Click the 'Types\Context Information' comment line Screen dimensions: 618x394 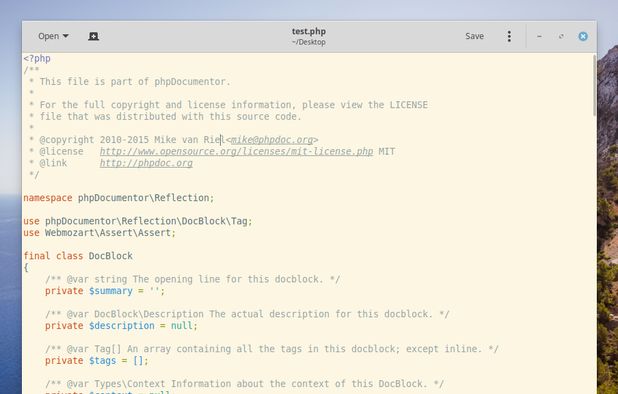(x=244, y=384)
